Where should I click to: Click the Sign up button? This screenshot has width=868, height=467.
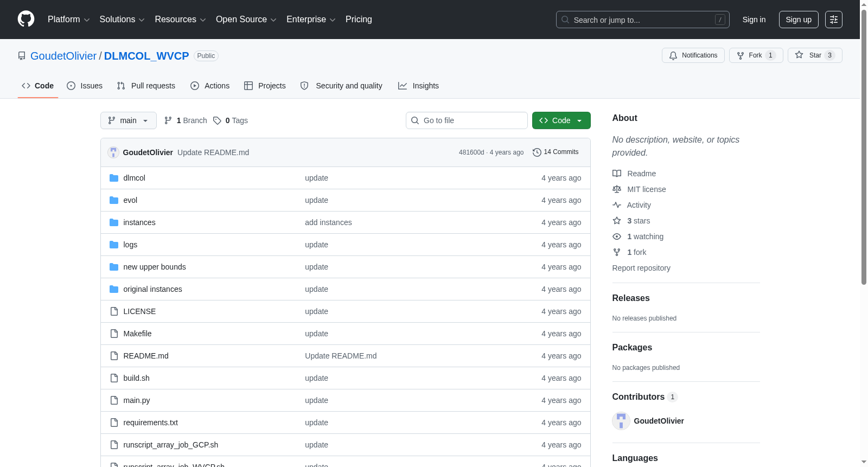click(x=799, y=20)
